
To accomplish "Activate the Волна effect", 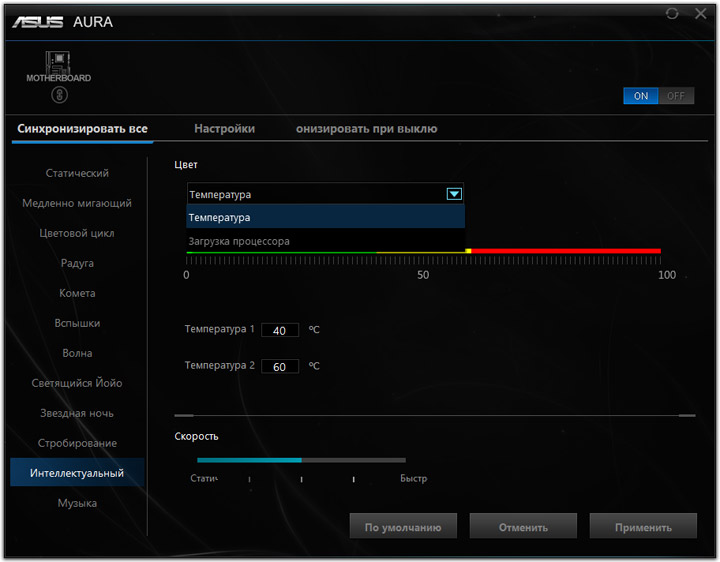I will tap(77, 353).
